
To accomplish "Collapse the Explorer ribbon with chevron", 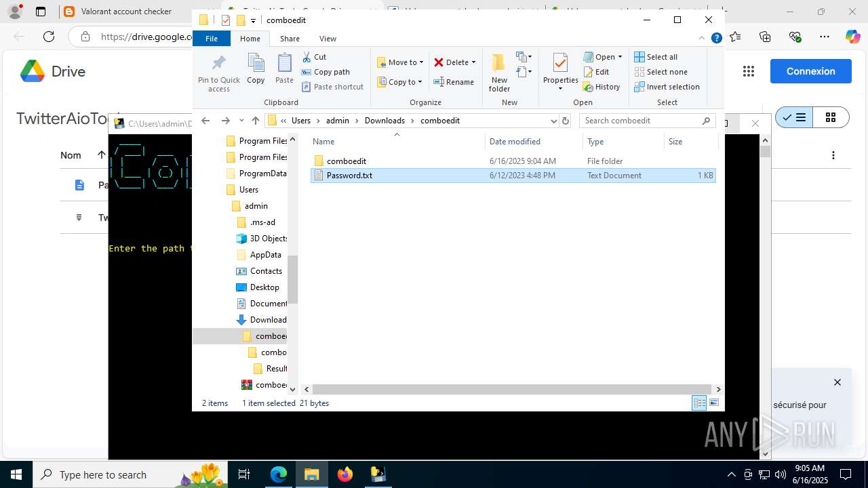I will click(x=702, y=39).
